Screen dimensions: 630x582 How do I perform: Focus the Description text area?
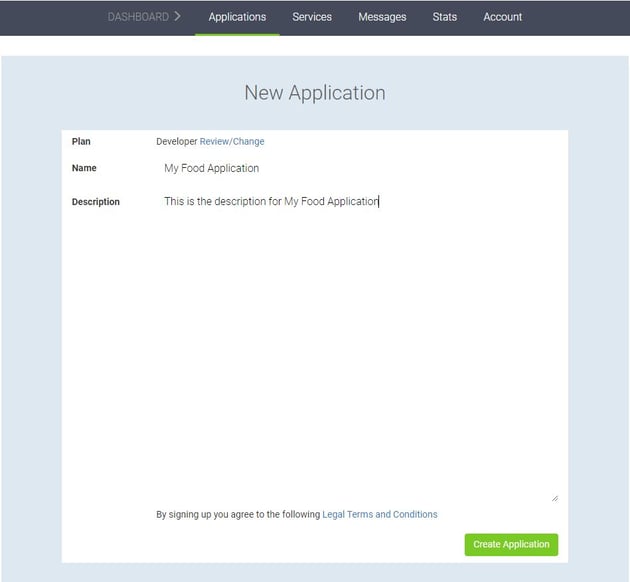(357, 347)
